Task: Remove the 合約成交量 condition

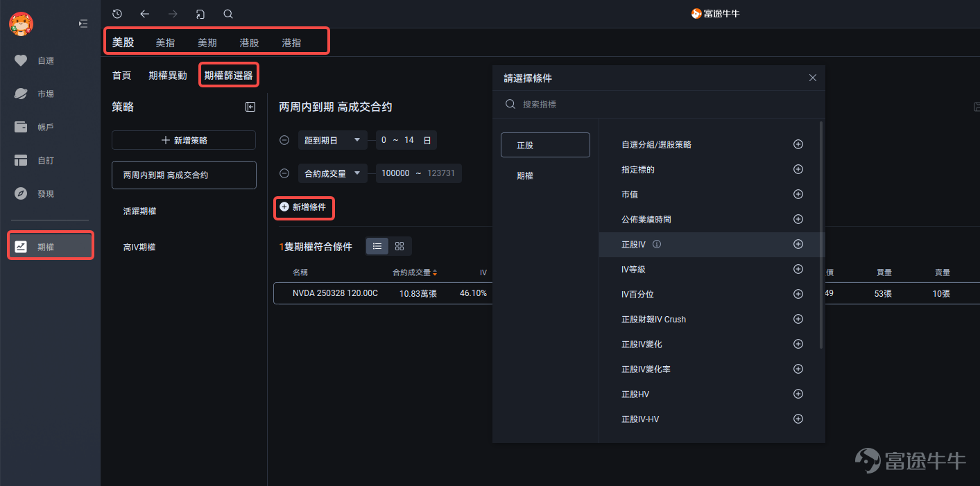Action: tap(284, 173)
